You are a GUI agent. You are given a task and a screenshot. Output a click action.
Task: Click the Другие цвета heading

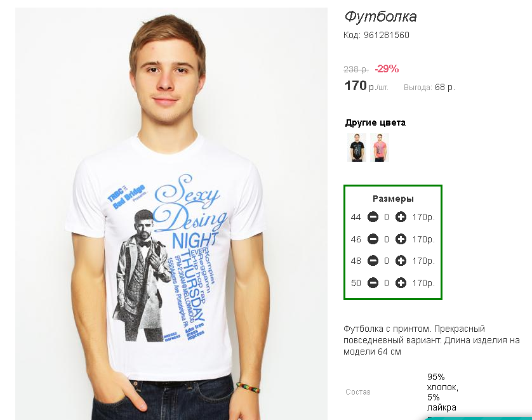375,122
